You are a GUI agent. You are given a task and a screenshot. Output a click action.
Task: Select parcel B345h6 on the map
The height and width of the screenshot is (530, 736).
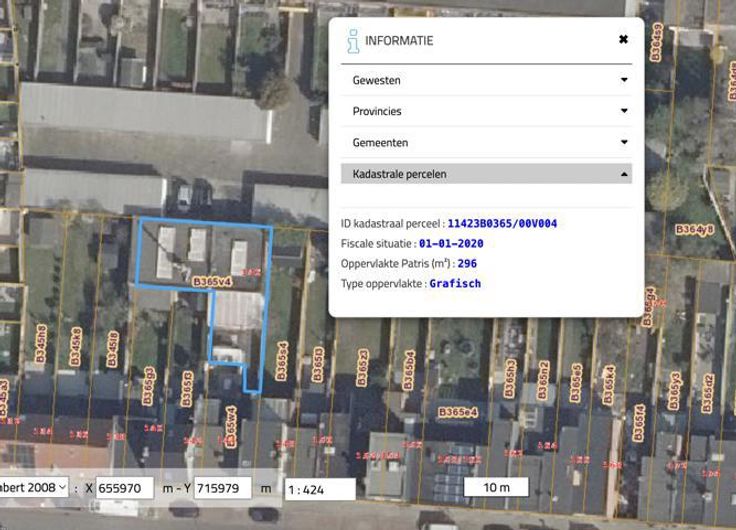(x=41, y=343)
